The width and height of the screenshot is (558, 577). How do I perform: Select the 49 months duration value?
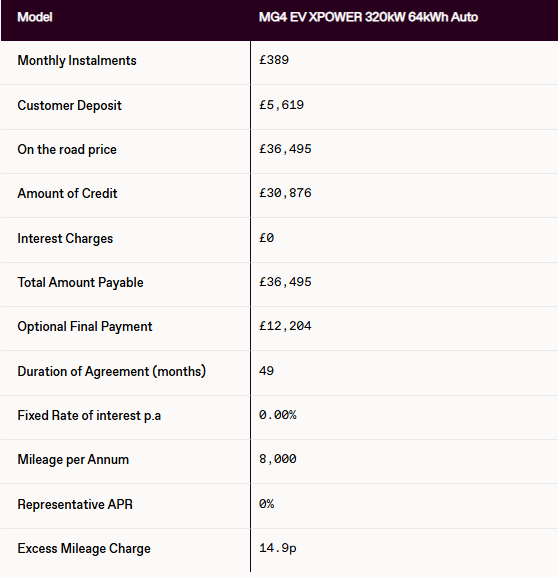266,371
